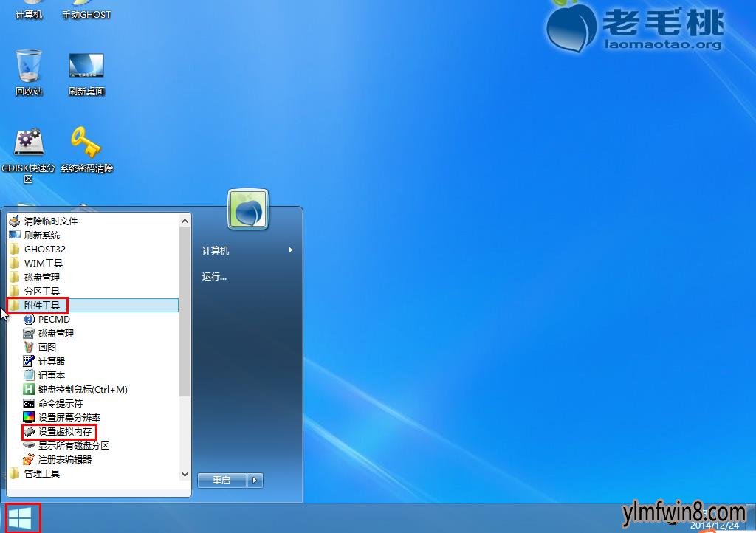Open 运行... to run a command
Viewport: 756px width, 533px height.
tap(215, 276)
